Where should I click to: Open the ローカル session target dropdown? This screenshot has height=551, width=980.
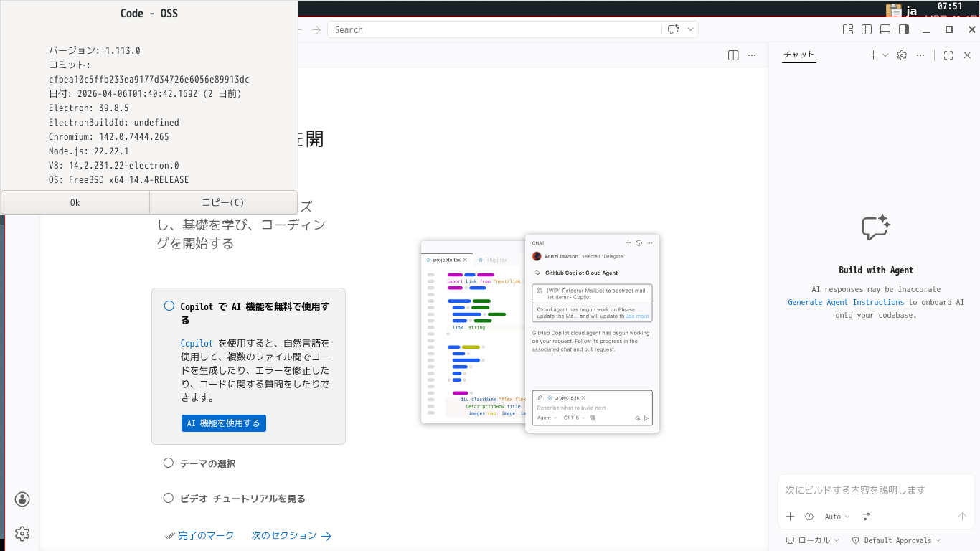coord(813,540)
